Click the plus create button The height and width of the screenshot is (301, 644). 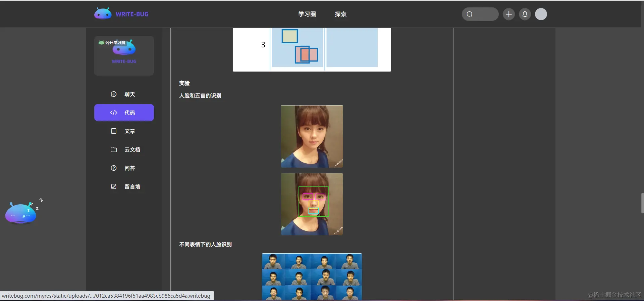coord(509,14)
